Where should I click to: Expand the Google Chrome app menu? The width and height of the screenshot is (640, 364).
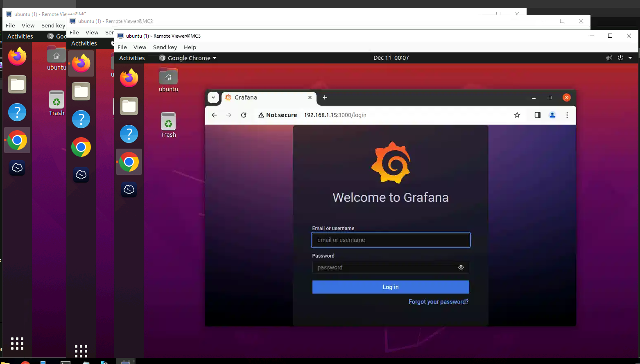point(188,58)
